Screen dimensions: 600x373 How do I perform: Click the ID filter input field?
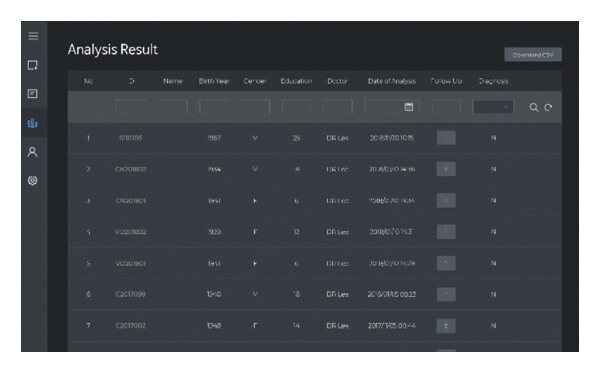(131, 107)
